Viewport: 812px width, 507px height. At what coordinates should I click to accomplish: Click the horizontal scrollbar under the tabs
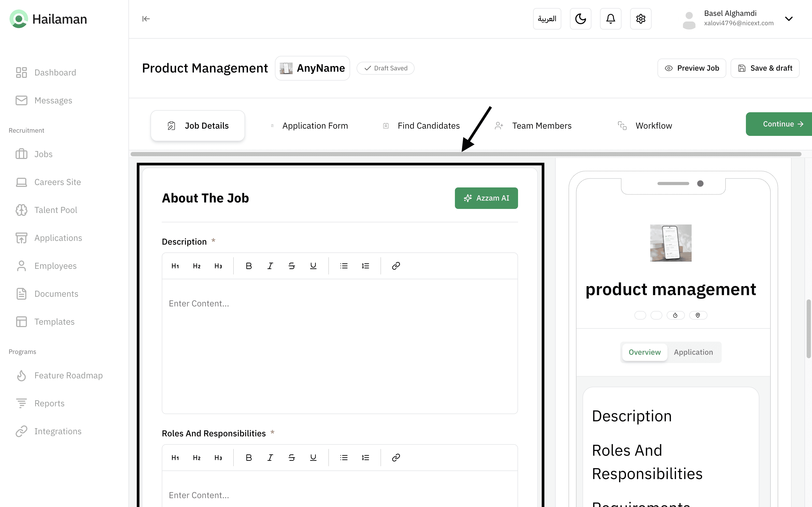click(x=465, y=154)
